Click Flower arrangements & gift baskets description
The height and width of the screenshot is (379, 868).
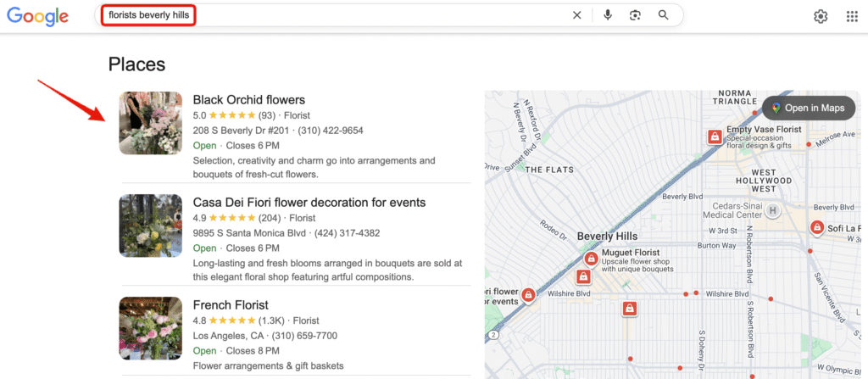pyautogui.click(x=269, y=365)
